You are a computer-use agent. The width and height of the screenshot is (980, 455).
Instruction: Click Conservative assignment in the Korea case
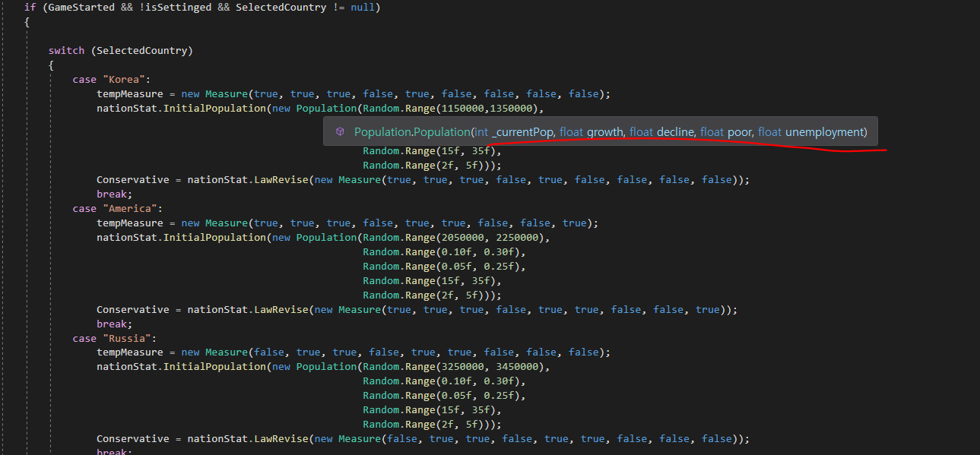133,180
